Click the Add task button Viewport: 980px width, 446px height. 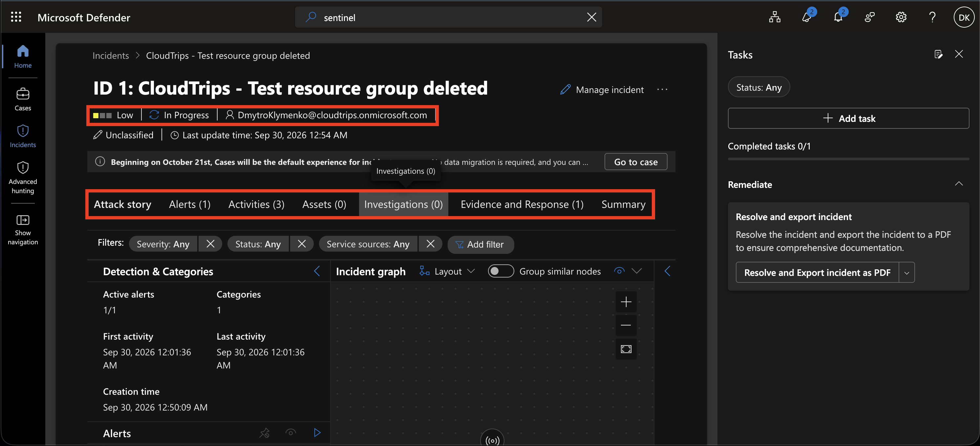[x=848, y=118]
